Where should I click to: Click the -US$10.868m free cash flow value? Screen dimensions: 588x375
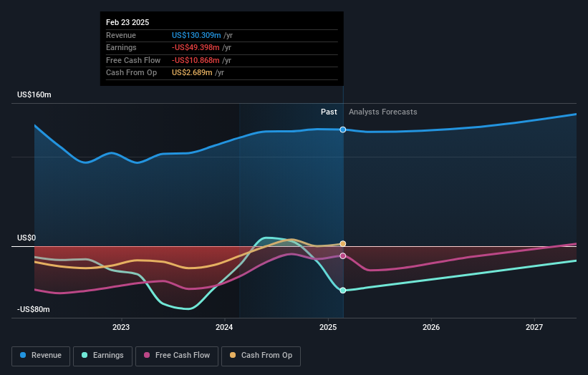point(196,60)
